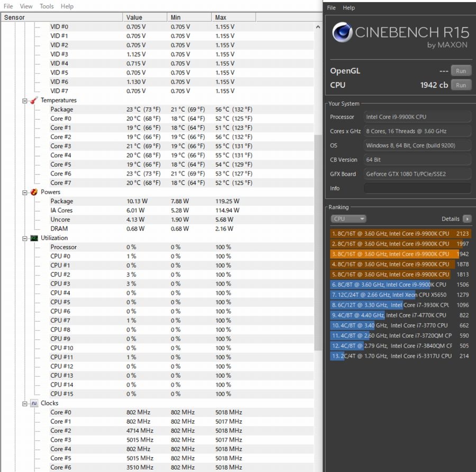
Task: Select clock Core #3 row 5015 MHz
Action: point(181,440)
